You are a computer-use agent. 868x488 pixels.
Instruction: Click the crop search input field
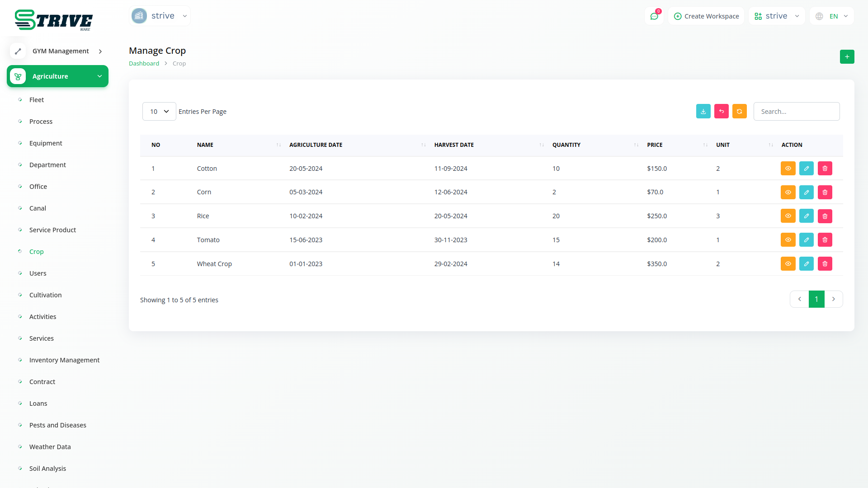pyautogui.click(x=796, y=112)
